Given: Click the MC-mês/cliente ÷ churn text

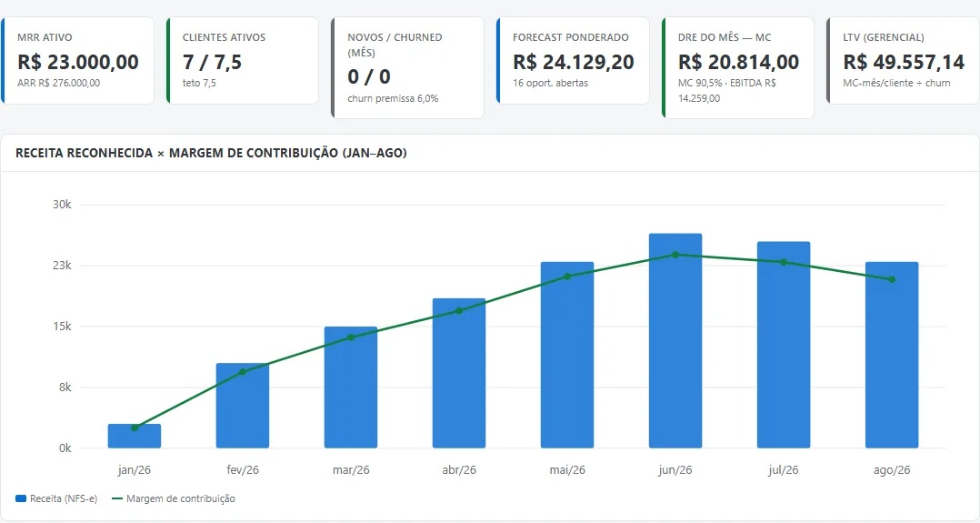Looking at the screenshot, I should 896,83.
